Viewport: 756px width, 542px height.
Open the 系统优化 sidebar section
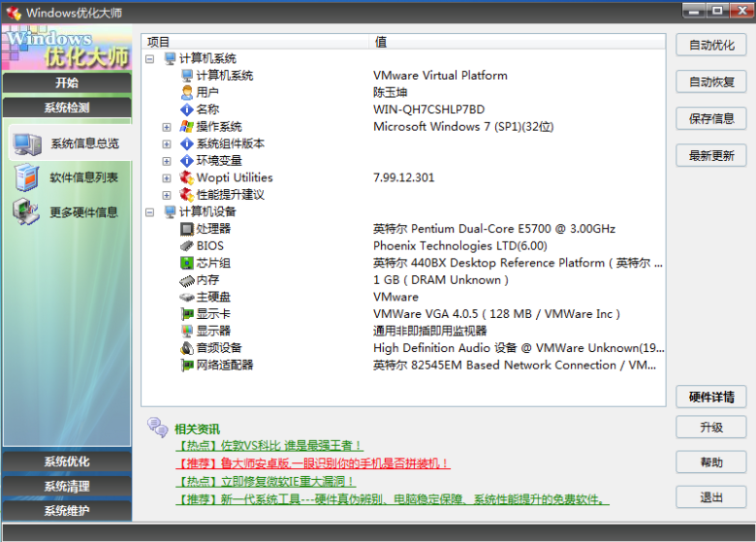click(x=67, y=462)
